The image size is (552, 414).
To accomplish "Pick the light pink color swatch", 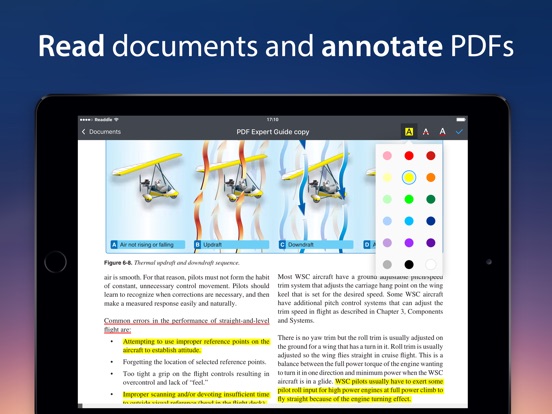I will point(387,156).
